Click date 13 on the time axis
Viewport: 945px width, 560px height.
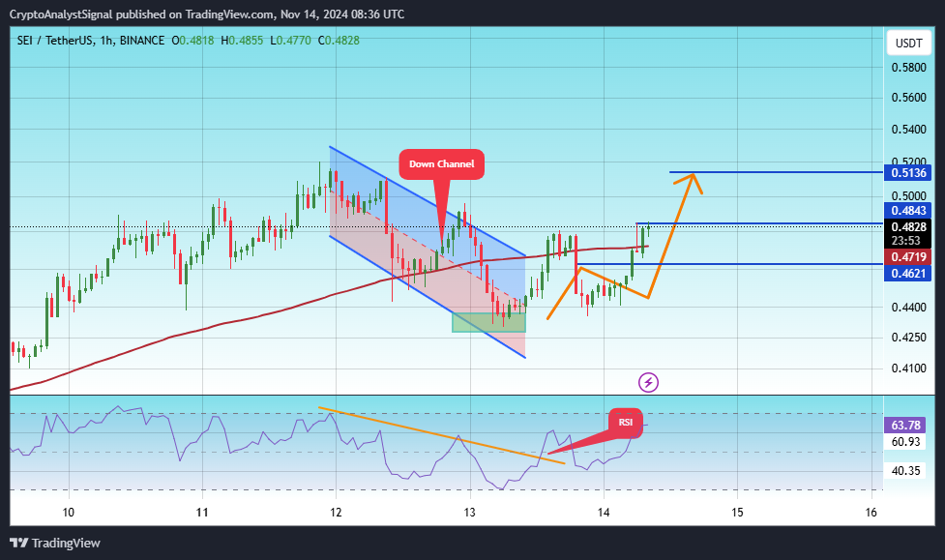click(x=469, y=513)
